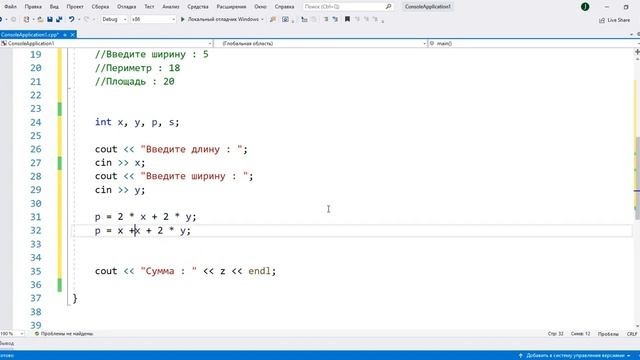Click the Стр 32 line indicator
Screen dimensions: 640x360
(555, 333)
